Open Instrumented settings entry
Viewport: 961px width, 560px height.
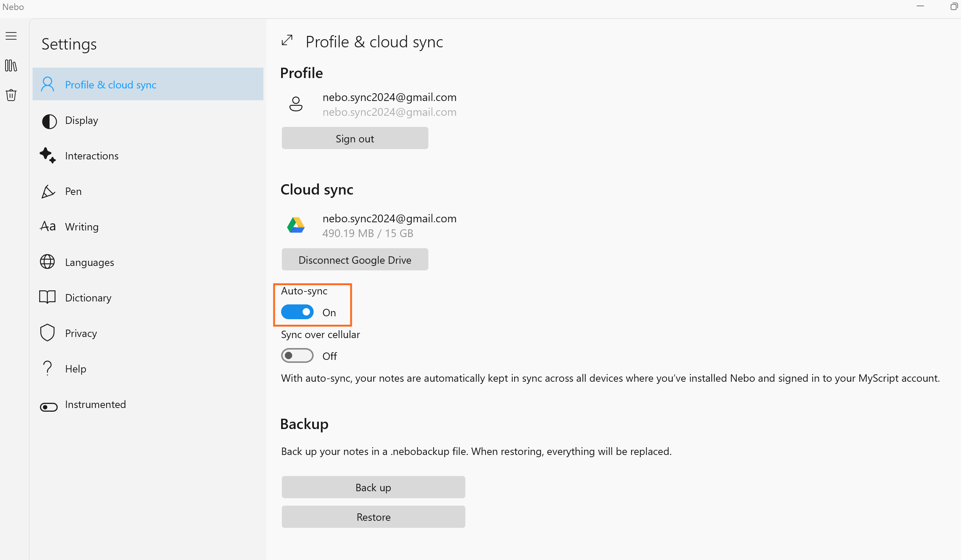click(95, 405)
